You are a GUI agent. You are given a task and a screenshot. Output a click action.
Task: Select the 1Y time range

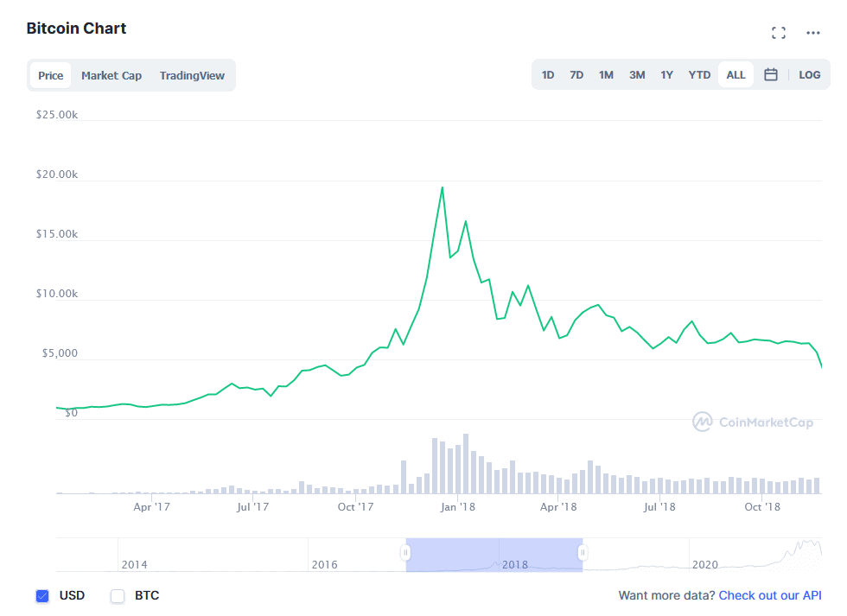click(666, 75)
